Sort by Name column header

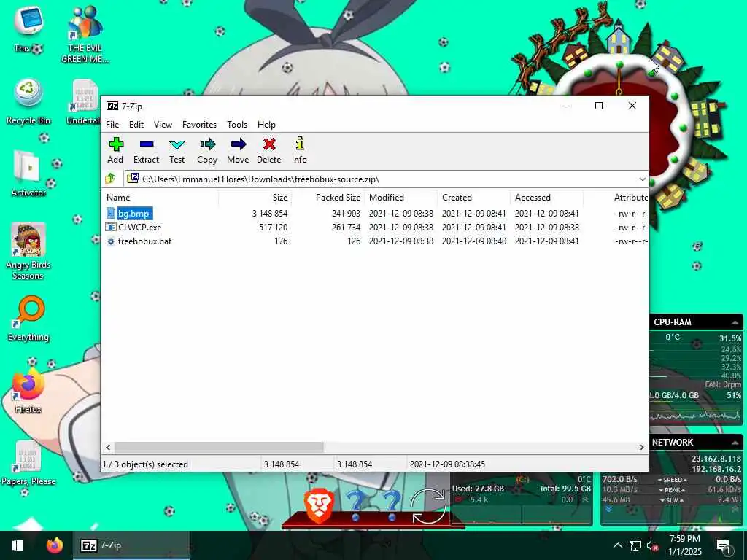(x=160, y=197)
